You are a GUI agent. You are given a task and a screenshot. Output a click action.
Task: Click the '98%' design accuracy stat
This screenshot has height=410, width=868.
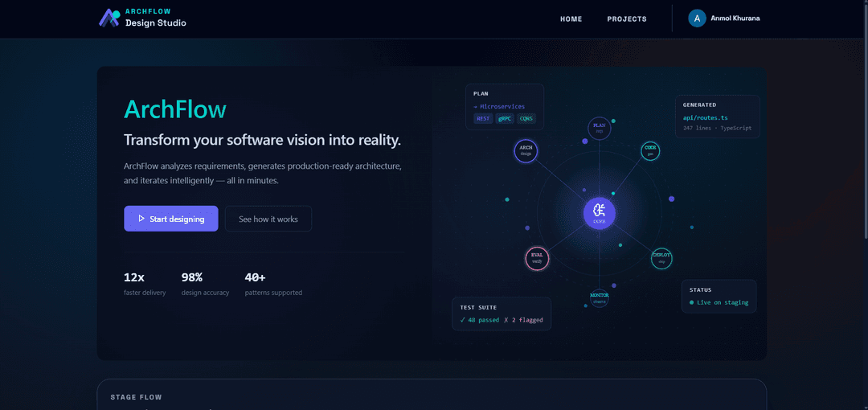[x=192, y=277]
